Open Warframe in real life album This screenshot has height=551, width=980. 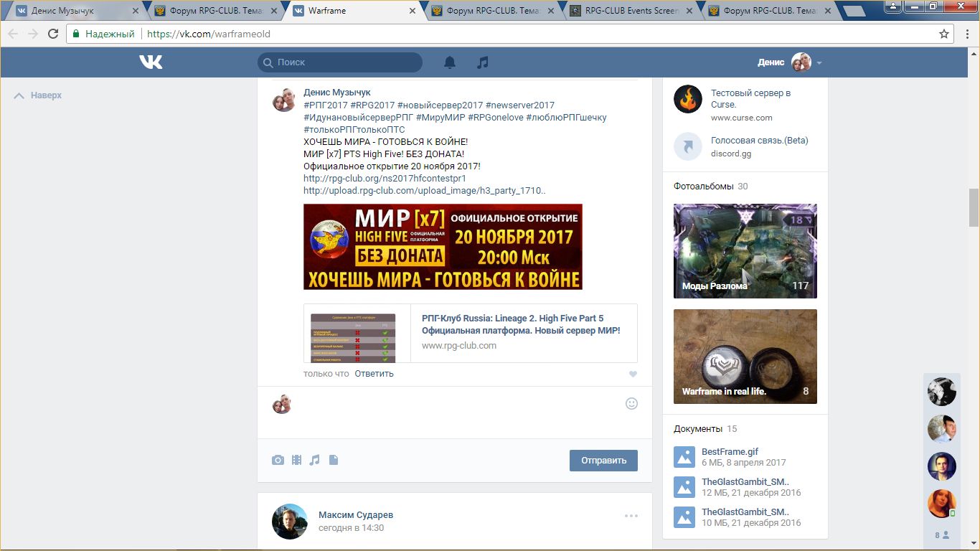coord(745,357)
